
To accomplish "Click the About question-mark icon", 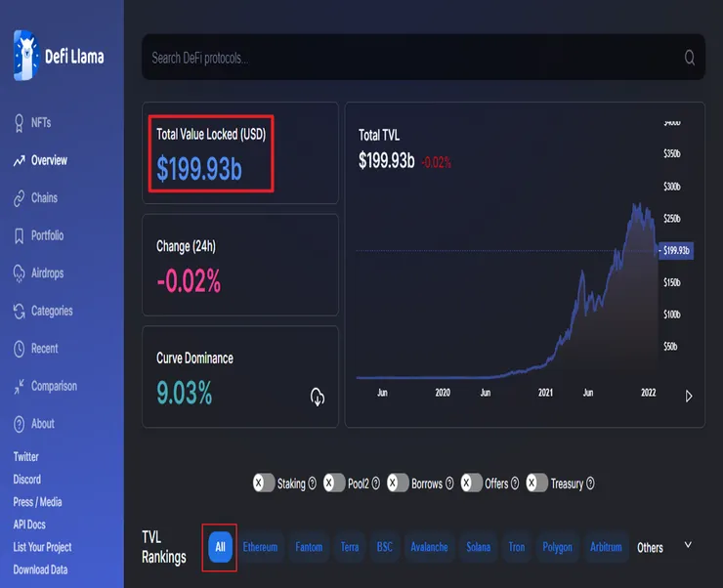I will [x=19, y=424].
